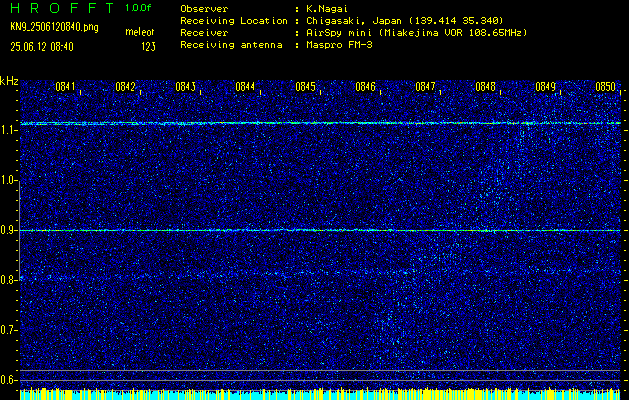This screenshot has height=400, width=629.
Task: Click the HROFFT title text
Action: click(63, 8)
